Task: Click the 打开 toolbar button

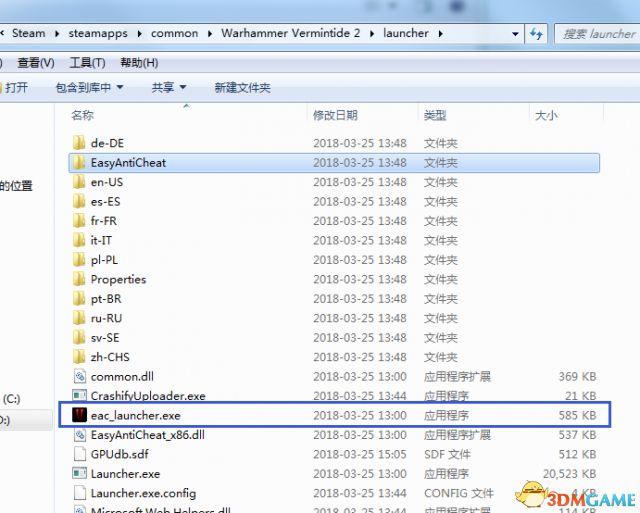Action: point(14,87)
